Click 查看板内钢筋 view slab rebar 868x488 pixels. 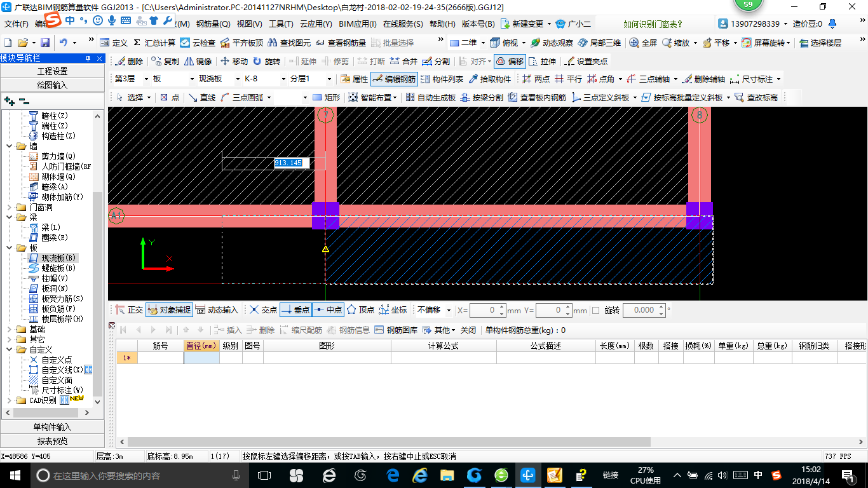(x=537, y=97)
